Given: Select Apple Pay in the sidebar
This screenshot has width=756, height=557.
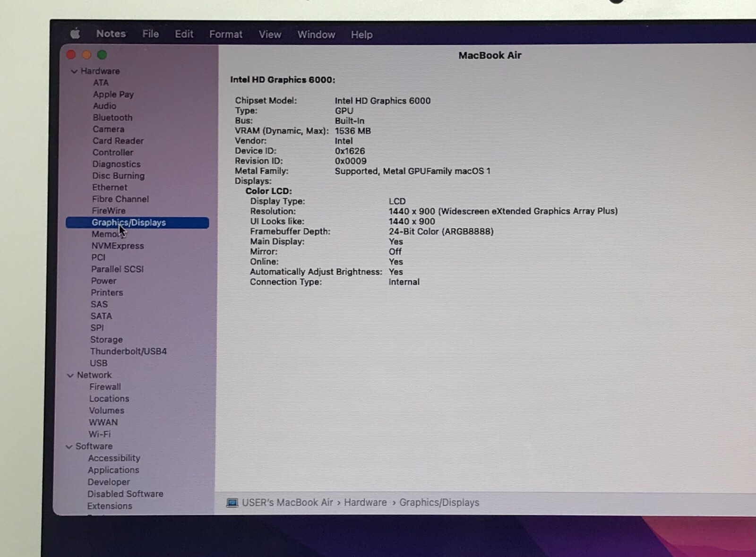Looking at the screenshot, I should (x=113, y=94).
